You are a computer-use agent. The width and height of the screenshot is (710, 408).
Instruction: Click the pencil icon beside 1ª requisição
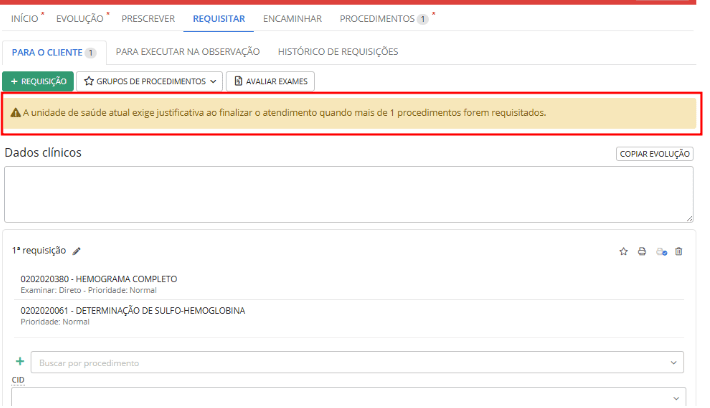coord(77,251)
